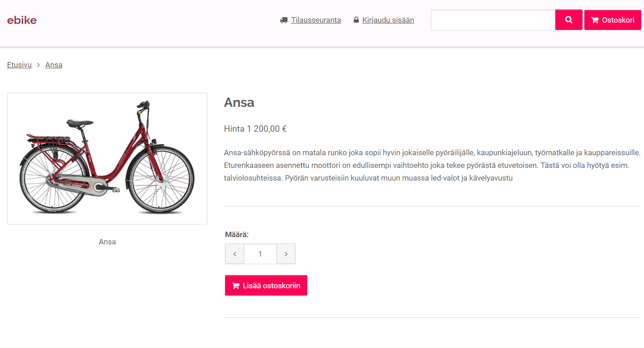Screen dimensions: 644x348
Task: Click the cart icon in Lisää ostoskoriin
Action: [235, 286]
